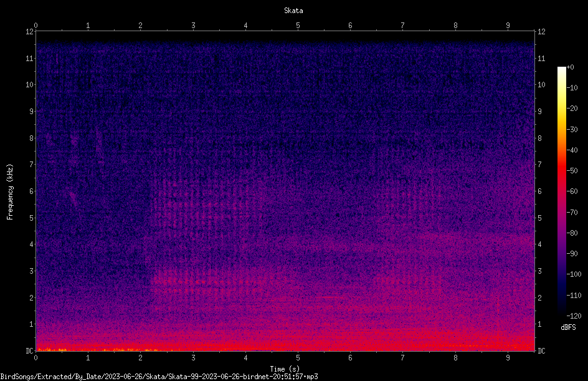This screenshot has width=588, height=381.
Task: Click the "Skata" title above the spectrogram
Action: pos(293,11)
